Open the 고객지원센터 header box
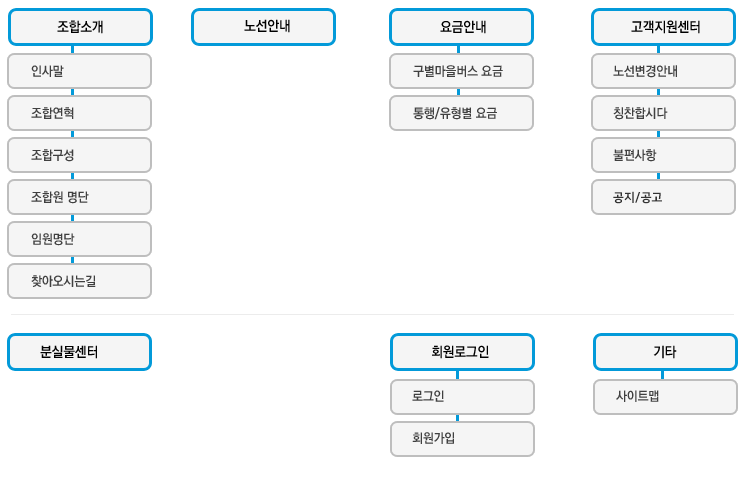The width and height of the screenshot is (743, 478). click(x=663, y=27)
